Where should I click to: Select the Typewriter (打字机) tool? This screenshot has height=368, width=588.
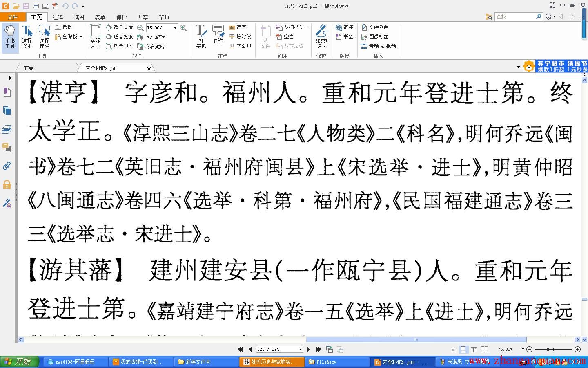[201, 37]
